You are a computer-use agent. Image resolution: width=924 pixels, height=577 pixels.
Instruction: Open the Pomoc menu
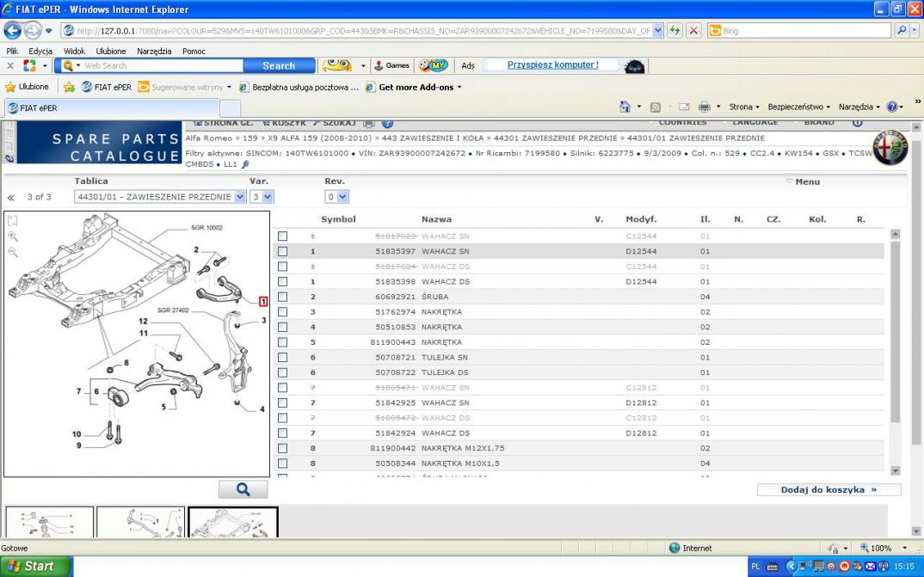pos(194,52)
